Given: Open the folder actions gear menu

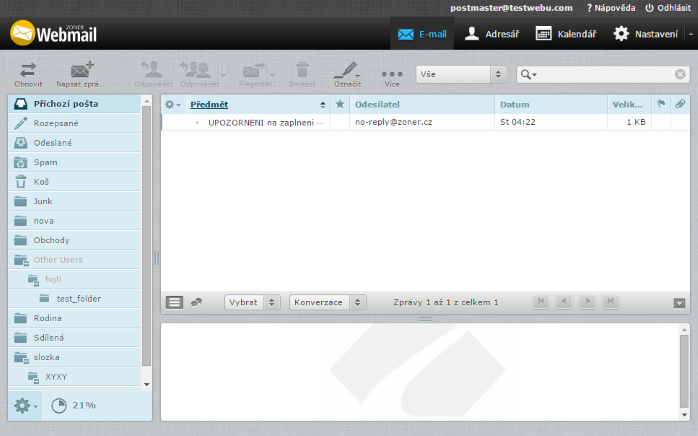Looking at the screenshot, I should tap(25, 405).
